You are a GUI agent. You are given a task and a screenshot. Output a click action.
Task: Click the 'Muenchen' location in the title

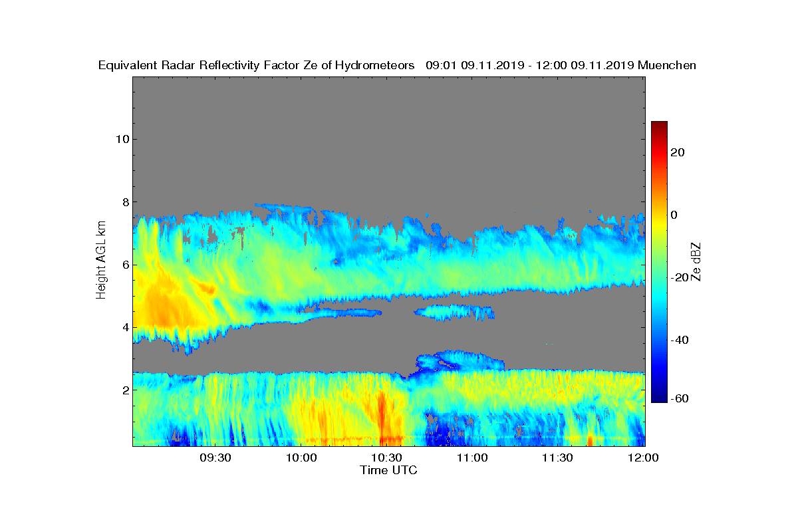667,65
